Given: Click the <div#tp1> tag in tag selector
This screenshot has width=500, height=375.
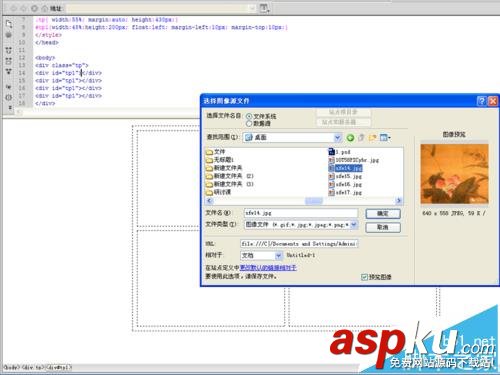Looking at the screenshot, I should [59, 367].
